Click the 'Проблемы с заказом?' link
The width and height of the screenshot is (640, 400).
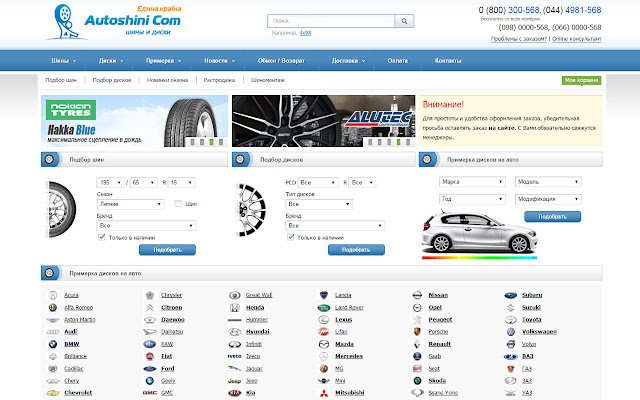[519, 39]
